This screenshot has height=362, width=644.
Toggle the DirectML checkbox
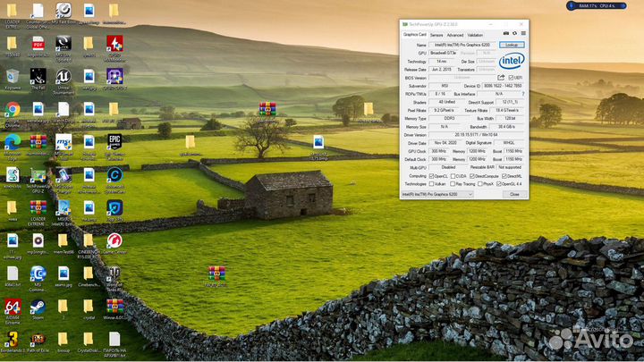(504, 176)
